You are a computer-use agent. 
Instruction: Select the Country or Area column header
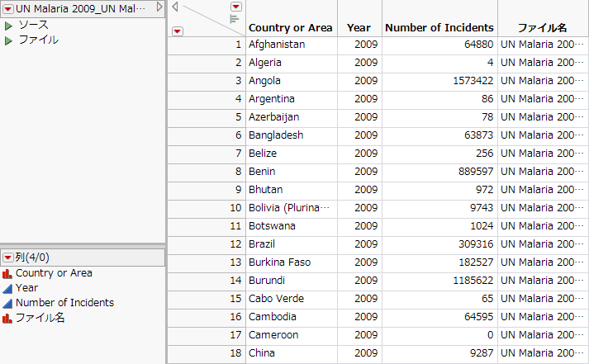click(290, 27)
